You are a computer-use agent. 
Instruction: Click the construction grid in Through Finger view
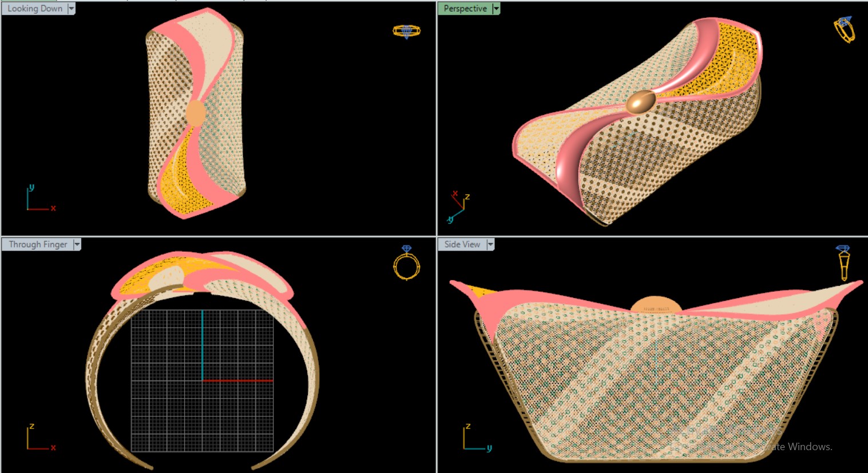tap(172, 412)
